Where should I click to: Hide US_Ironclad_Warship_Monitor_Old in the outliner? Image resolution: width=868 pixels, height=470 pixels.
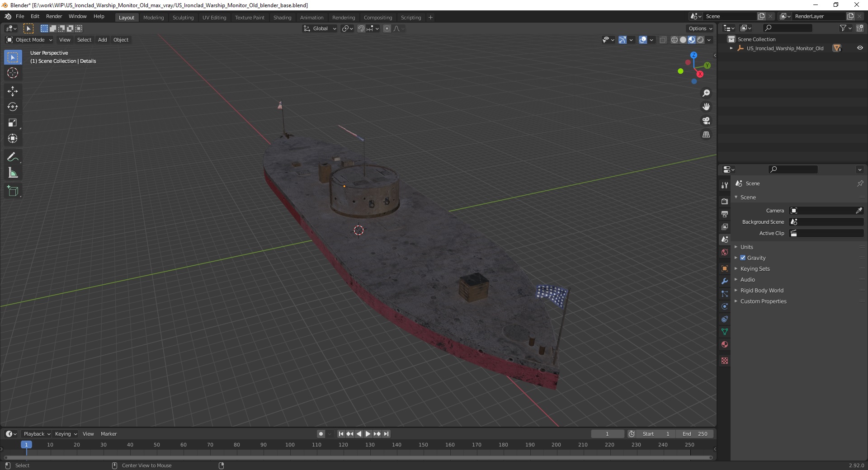pyautogui.click(x=860, y=48)
